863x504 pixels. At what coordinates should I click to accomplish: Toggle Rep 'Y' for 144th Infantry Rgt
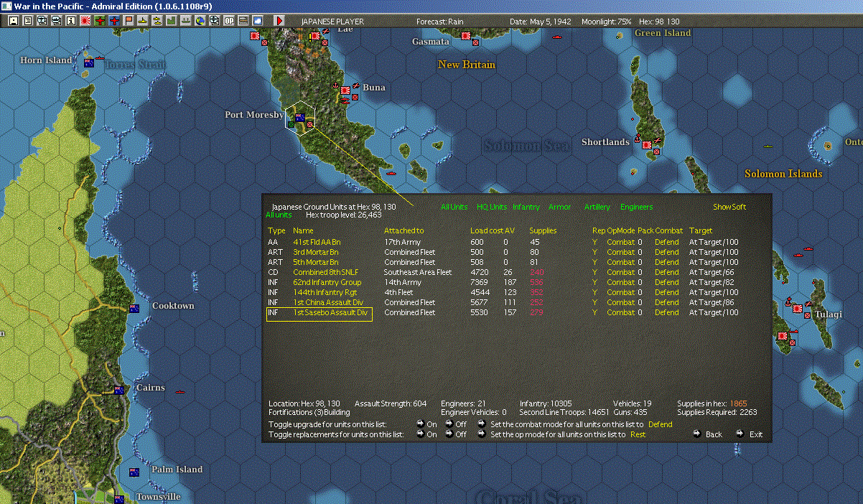point(594,292)
